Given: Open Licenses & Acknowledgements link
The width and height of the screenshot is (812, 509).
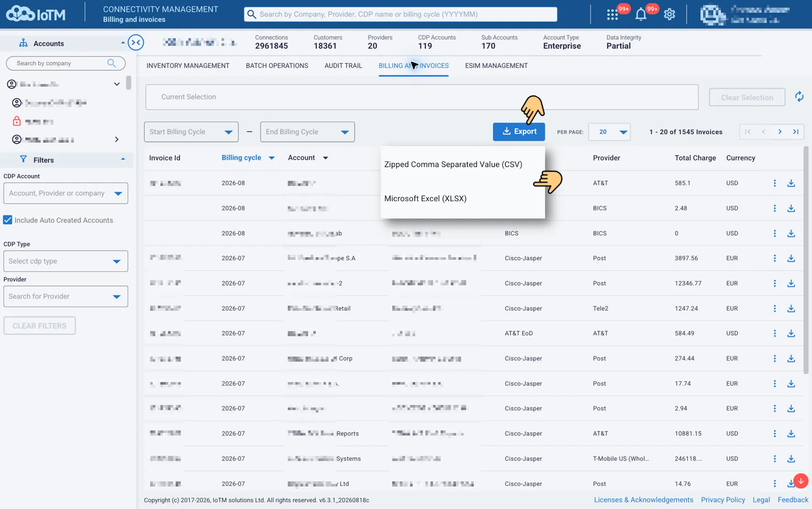Looking at the screenshot, I should click(x=643, y=500).
